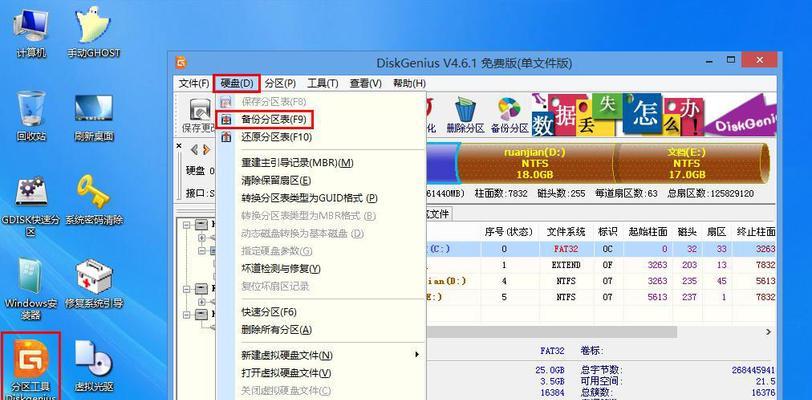Choose 备份分区表(F9) menu entry

pyautogui.click(x=274, y=120)
